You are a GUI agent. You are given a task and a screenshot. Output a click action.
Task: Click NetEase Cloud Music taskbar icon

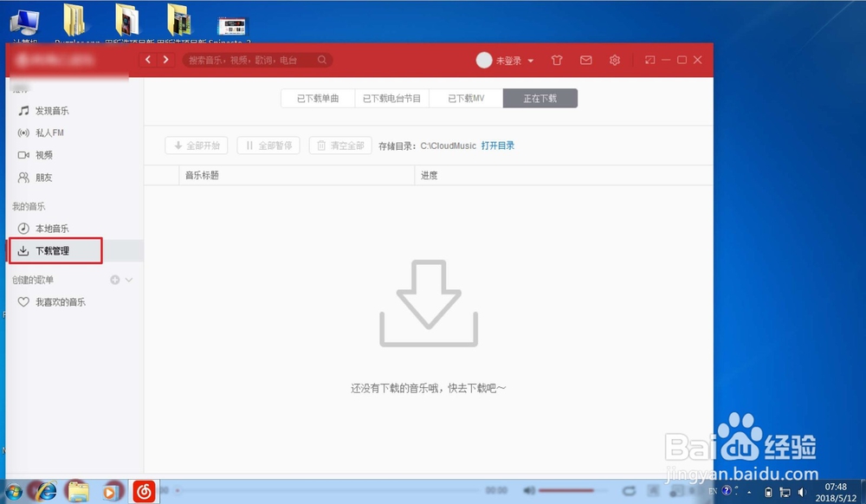144,491
